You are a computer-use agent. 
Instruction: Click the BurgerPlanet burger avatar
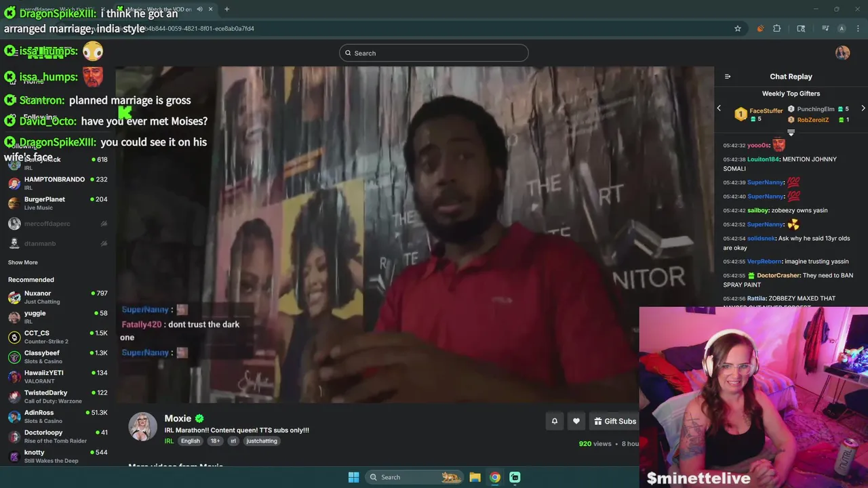tap(14, 203)
